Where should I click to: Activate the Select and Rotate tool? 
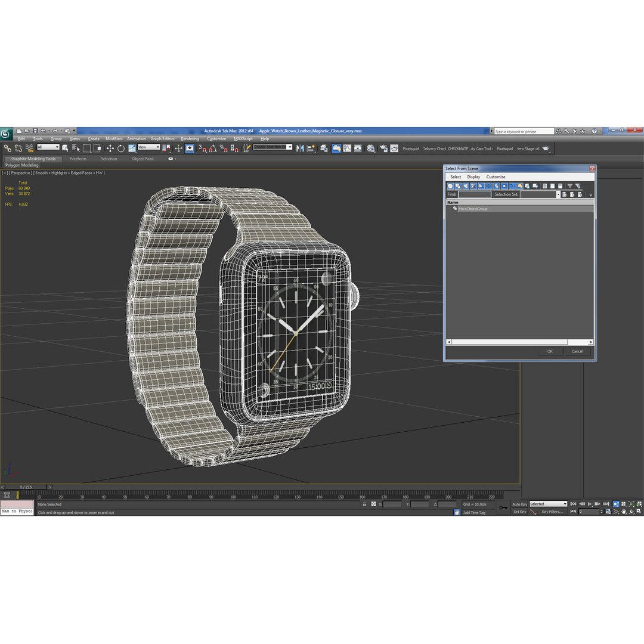click(x=120, y=148)
